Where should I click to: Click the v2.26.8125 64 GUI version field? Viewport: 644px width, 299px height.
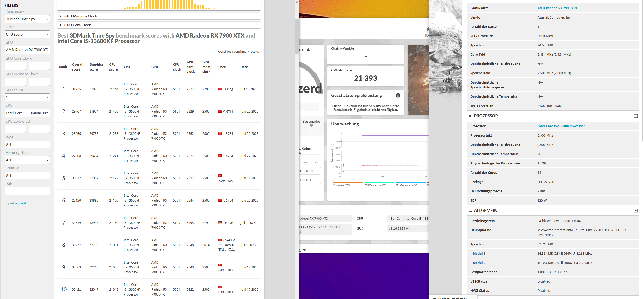[x=408, y=228]
